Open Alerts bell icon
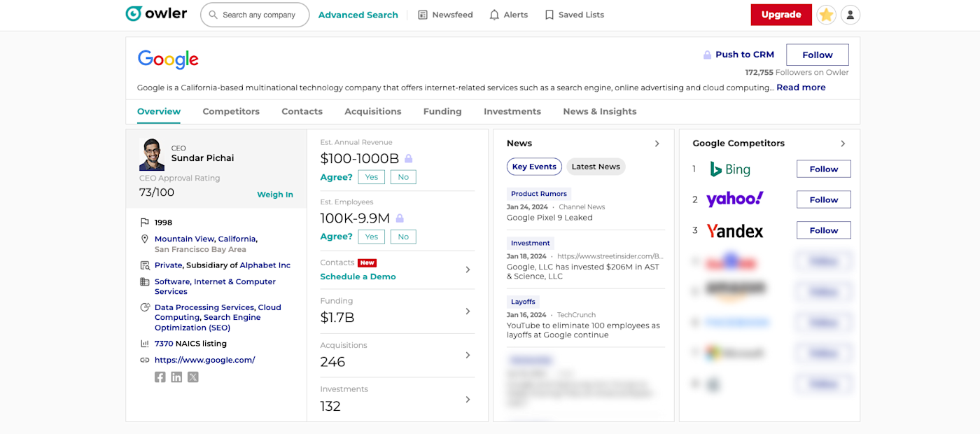The height and width of the screenshot is (434, 980). point(494,15)
